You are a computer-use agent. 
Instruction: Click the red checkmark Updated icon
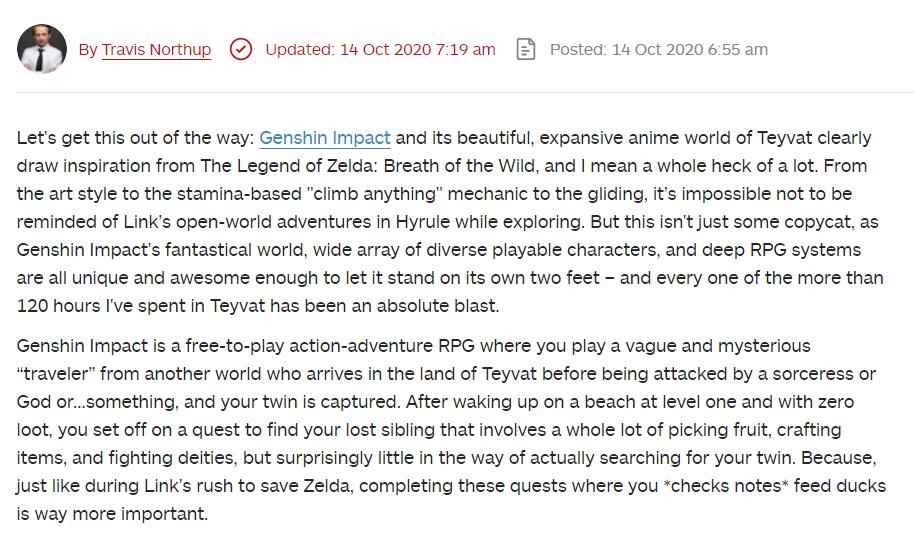(241, 49)
